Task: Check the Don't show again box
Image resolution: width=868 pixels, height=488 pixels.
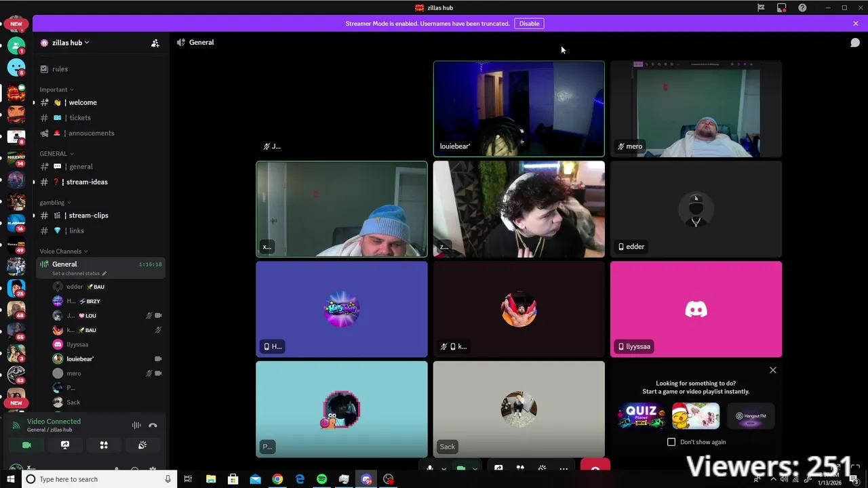Action: click(671, 442)
